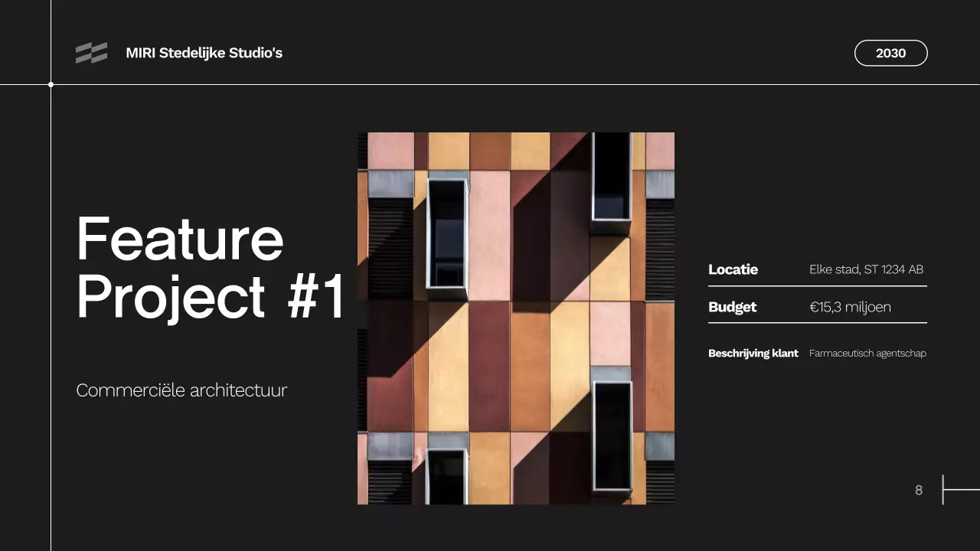Expand the client description section
Viewport: 980px width, 551px height.
(x=817, y=354)
